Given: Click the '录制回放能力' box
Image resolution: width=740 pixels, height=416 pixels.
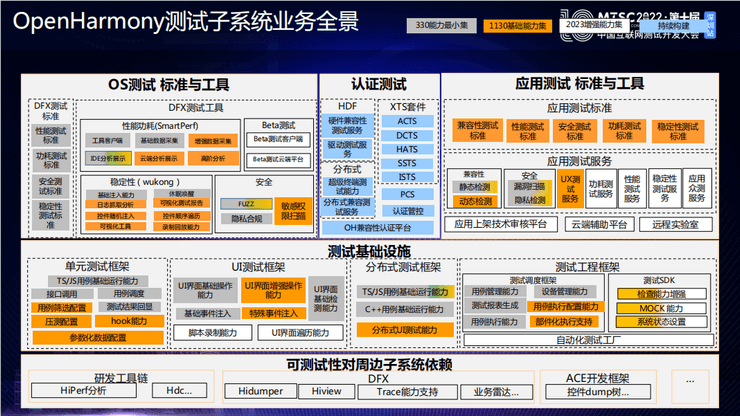Looking at the screenshot, I should click(x=181, y=227).
